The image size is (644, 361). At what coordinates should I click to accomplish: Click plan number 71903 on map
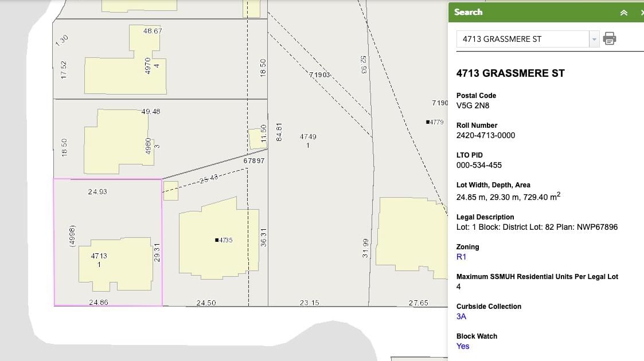pos(319,74)
